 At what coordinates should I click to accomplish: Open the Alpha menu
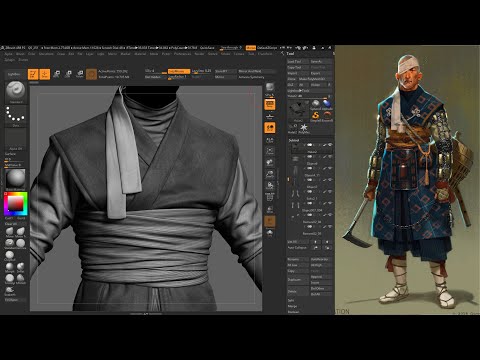tap(9, 54)
